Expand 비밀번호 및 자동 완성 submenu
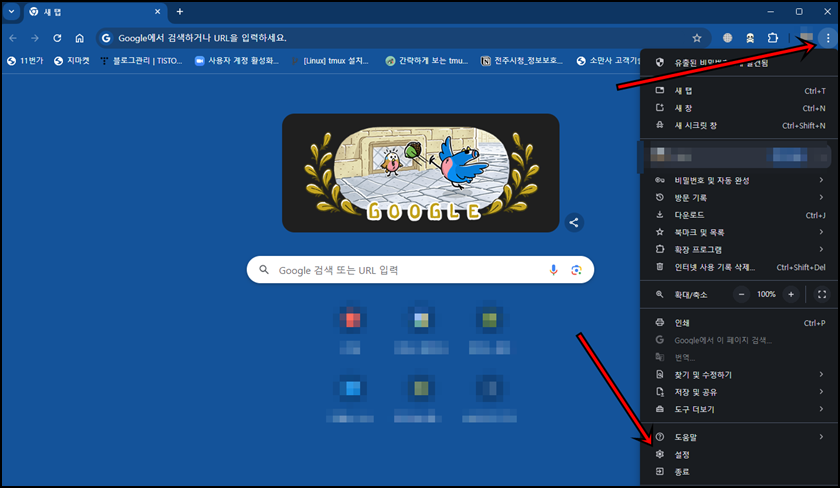840x488 pixels. [740, 181]
